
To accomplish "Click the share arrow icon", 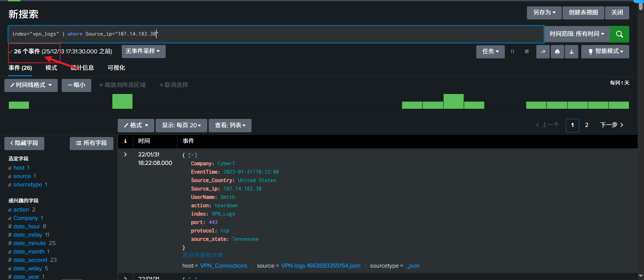I will click(543, 52).
